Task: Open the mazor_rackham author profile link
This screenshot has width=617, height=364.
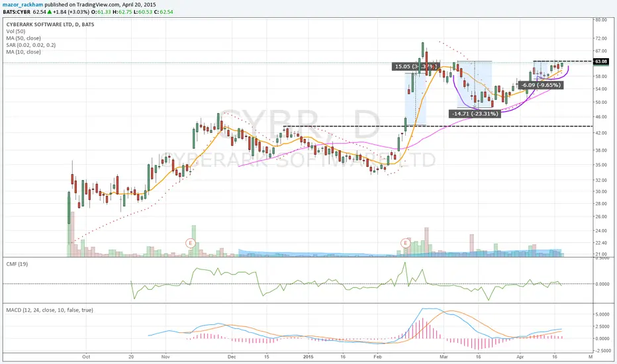Action: (23, 5)
